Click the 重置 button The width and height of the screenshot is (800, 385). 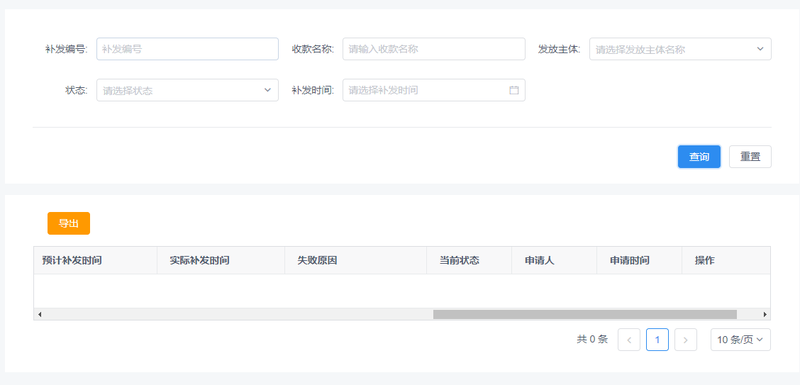[x=750, y=157]
